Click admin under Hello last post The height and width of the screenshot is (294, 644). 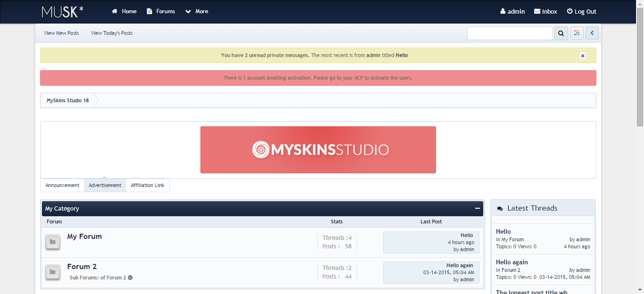pos(467,249)
